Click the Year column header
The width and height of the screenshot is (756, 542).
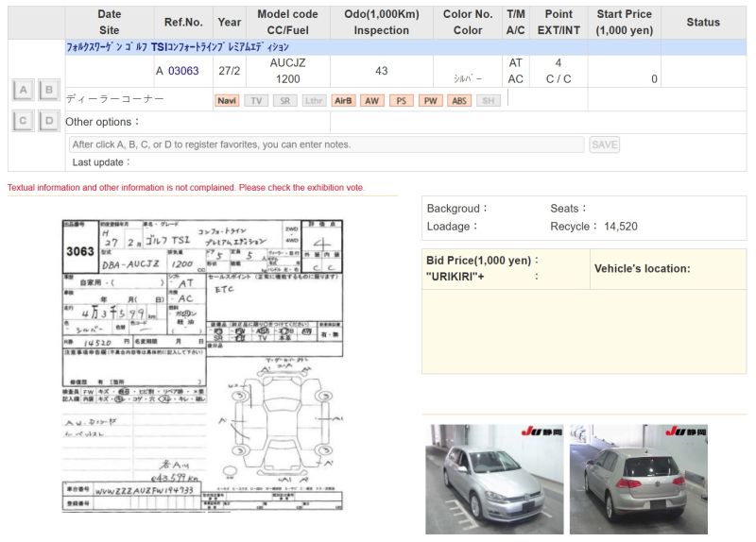coord(229,22)
